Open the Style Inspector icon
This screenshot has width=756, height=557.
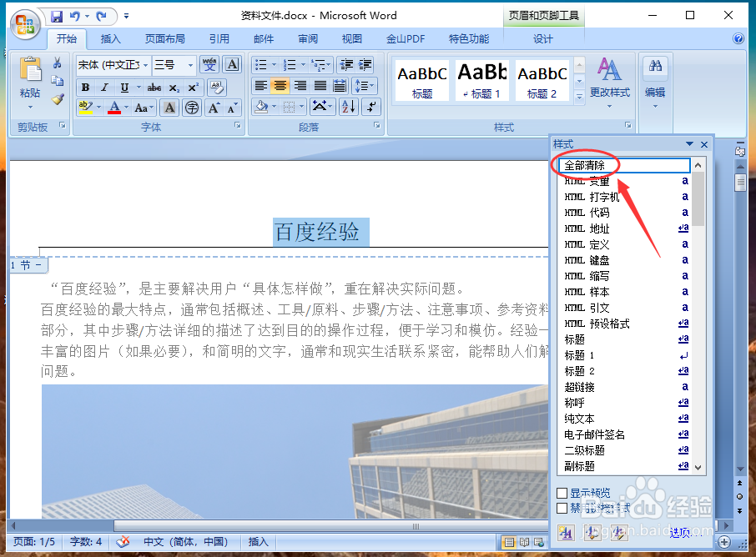592,532
